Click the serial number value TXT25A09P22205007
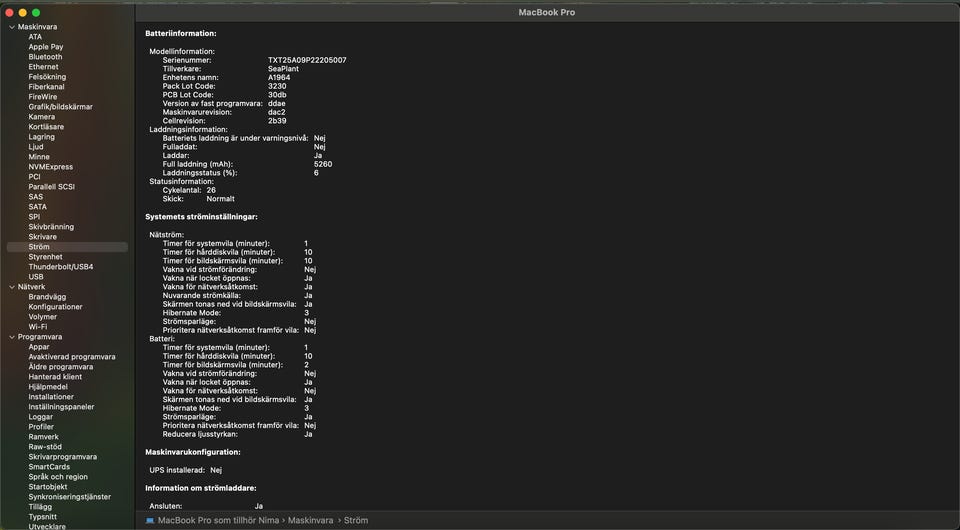This screenshot has height=530, width=960. coord(307,60)
